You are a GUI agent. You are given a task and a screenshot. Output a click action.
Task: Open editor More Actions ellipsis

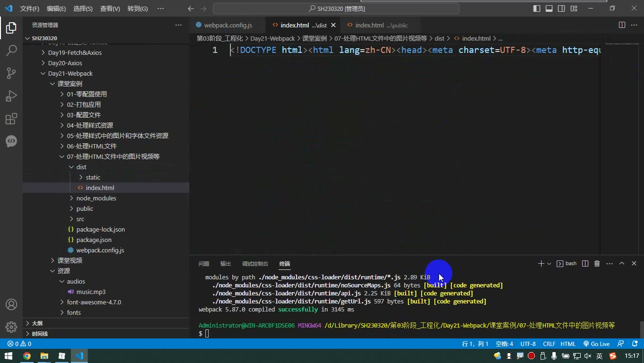point(634,25)
